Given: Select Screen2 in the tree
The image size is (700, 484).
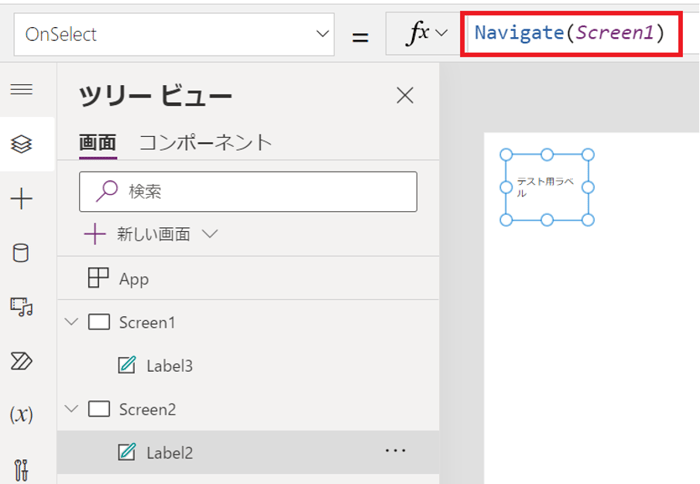Looking at the screenshot, I should (x=248, y=409).
